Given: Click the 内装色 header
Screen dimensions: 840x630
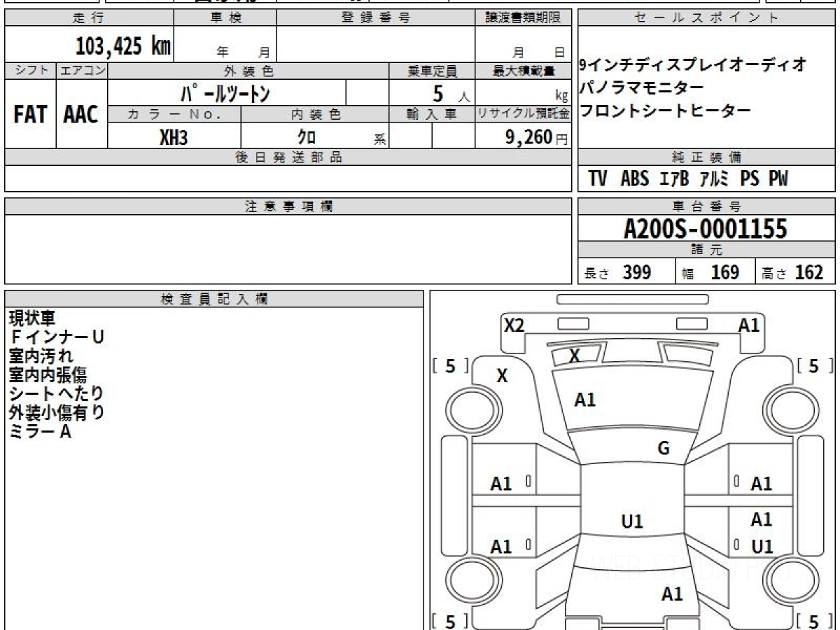Looking at the screenshot, I should (x=315, y=114).
